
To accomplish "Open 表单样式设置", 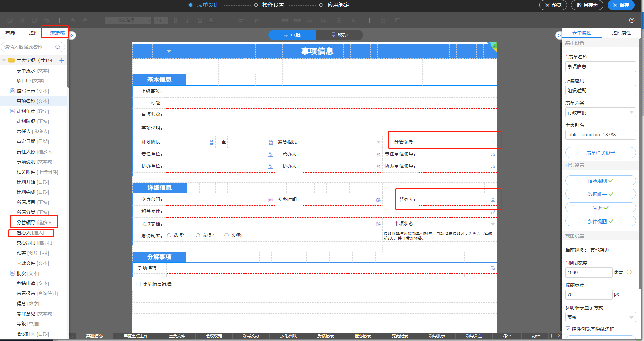I will [x=600, y=153].
